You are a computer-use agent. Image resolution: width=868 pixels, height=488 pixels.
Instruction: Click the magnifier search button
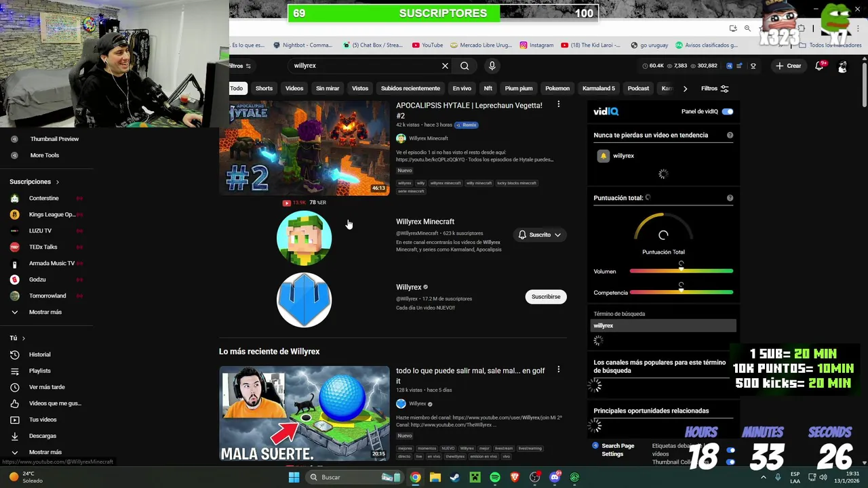465,66
